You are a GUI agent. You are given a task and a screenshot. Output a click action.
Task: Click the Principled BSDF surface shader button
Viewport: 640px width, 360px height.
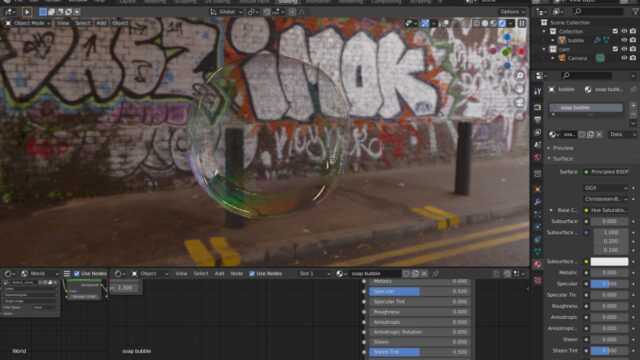point(609,172)
